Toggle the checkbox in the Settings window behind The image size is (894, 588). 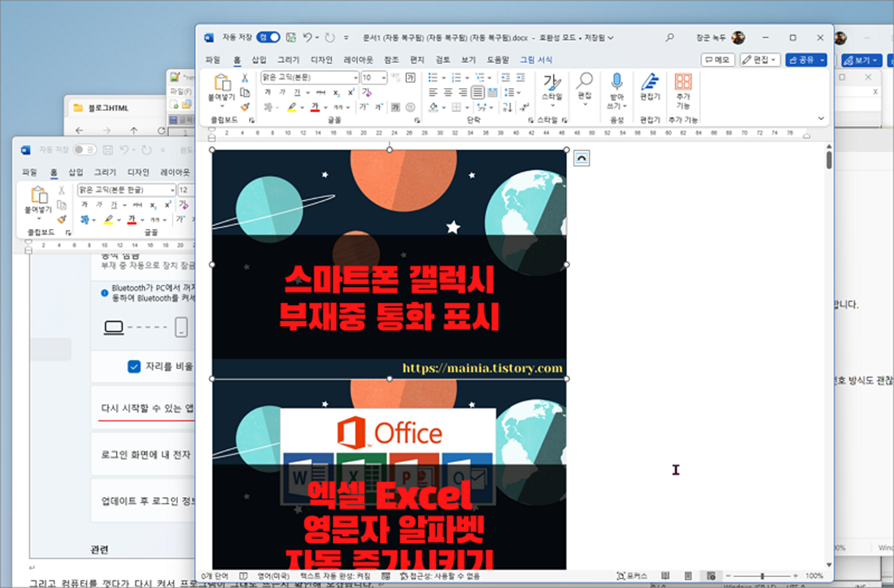tap(134, 366)
